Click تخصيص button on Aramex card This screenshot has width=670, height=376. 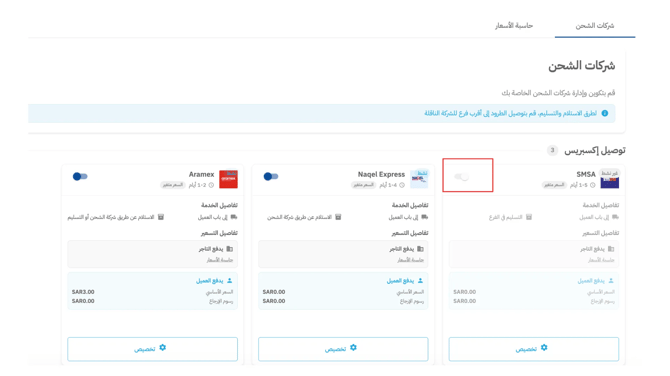(x=153, y=349)
